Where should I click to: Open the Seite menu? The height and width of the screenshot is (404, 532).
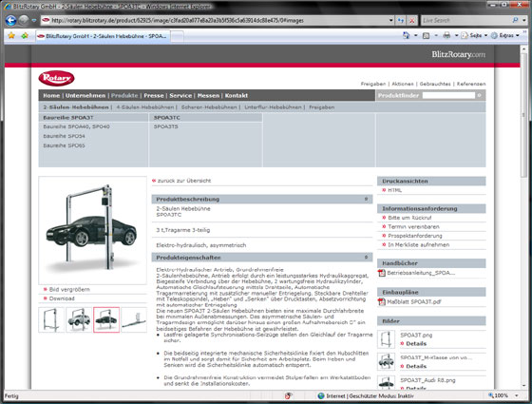click(474, 35)
